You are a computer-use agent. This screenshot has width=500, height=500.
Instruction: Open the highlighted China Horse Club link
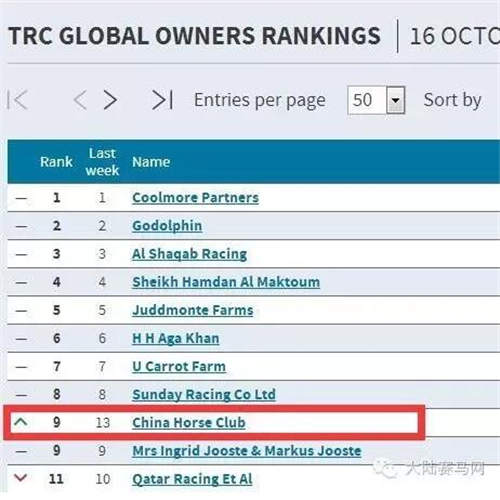point(189,423)
